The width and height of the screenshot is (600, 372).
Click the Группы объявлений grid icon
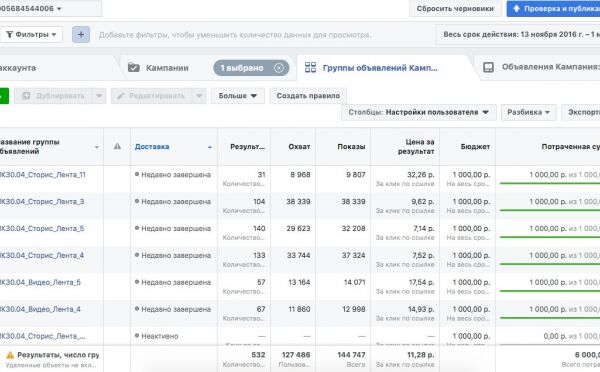pos(310,67)
